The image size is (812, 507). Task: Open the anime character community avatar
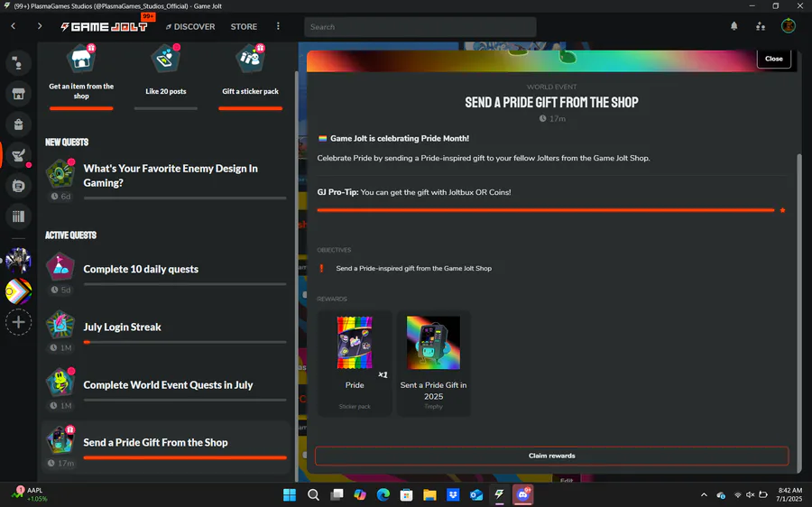pos(18,261)
